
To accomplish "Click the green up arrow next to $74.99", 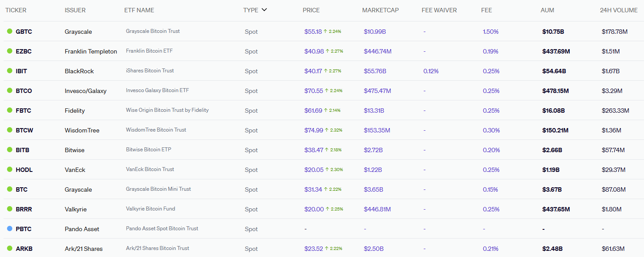I will 326,130.
